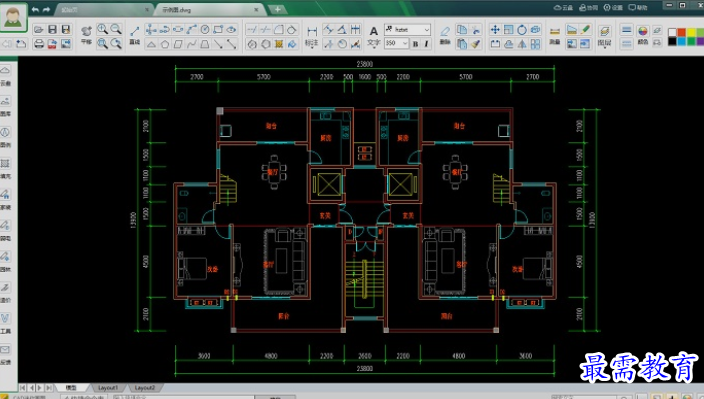Select the Pan (平移) hand tool
The width and height of the screenshot is (704, 399).
click(86, 34)
